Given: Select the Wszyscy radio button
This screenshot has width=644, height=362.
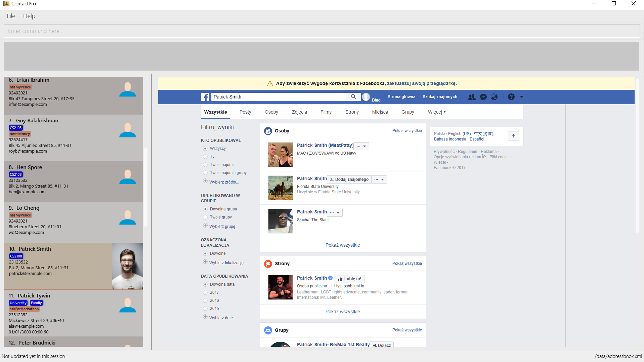Looking at the screenshot, I should tap(205, 149).
